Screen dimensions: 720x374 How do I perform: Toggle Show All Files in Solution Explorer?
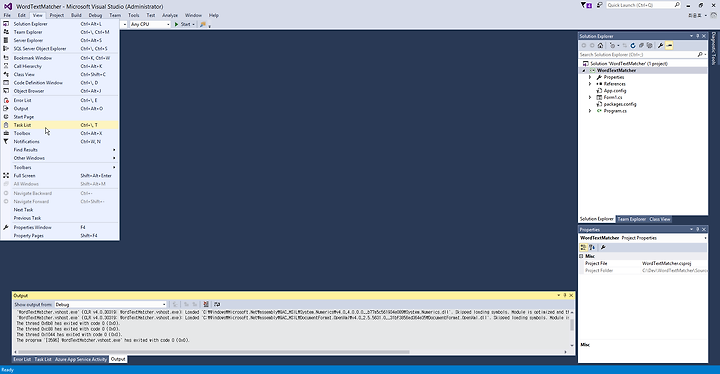click(x=649, y=45)
